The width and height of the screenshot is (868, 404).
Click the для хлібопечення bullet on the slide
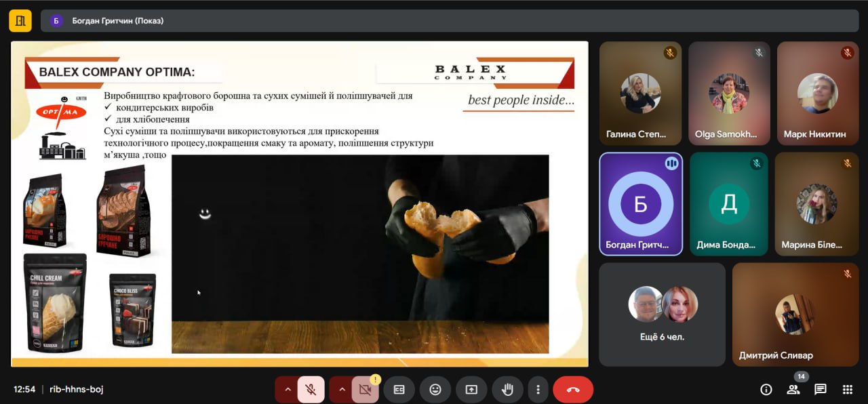pyautogui.click(x=153, y=119)
